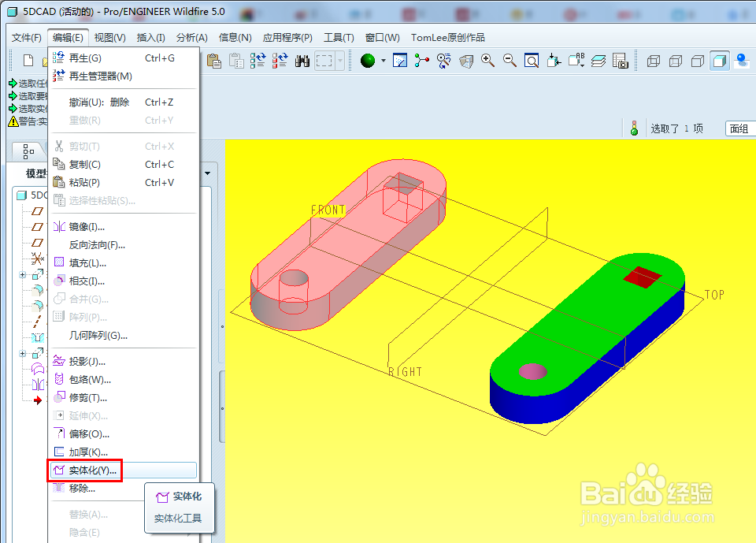
Task: Choose 偏移(O)... from the edit menu
Action: tap(124, 434)
